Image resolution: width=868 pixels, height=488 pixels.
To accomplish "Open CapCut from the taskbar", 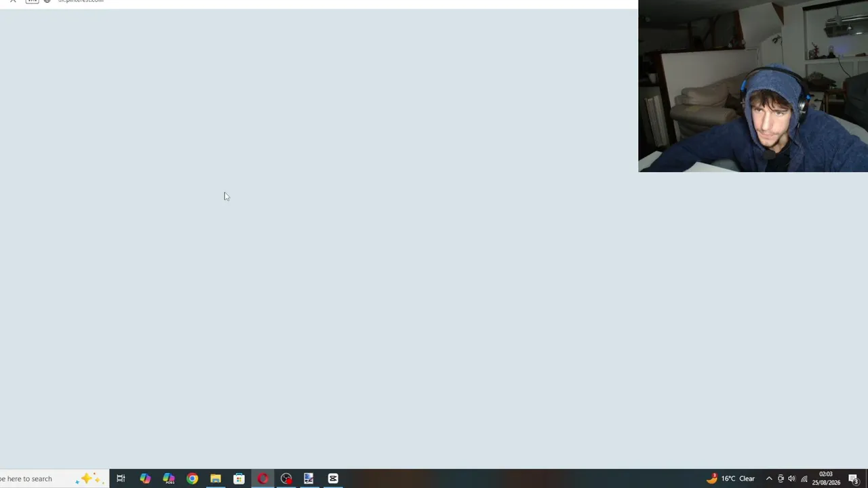I will pos(333,479).
